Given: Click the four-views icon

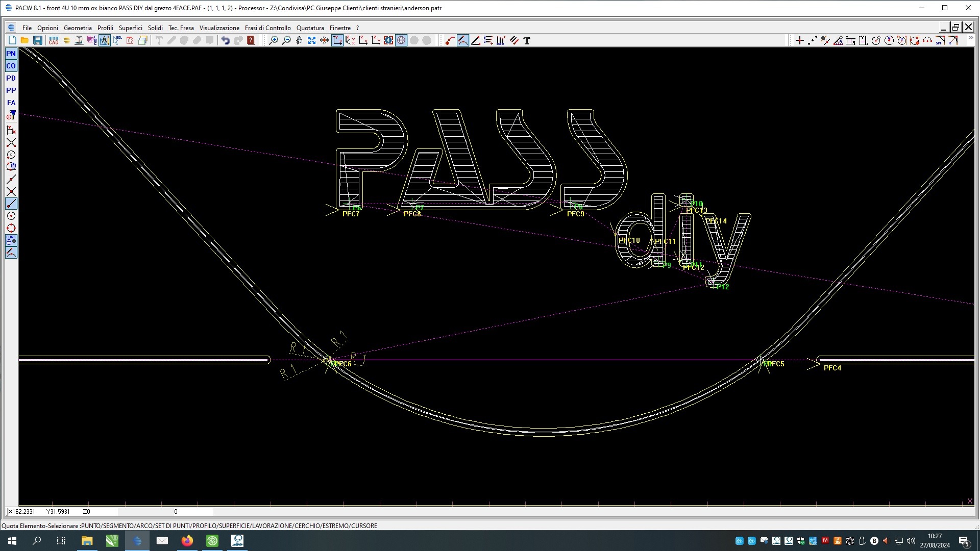Looking at the screenshot, I should pyautogui.click(x=388, y=40).
